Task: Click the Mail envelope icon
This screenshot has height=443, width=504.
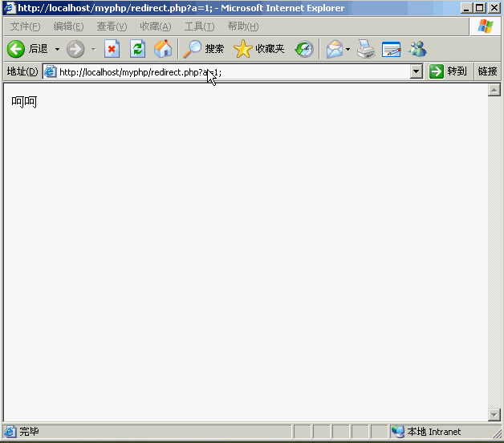Action: coord(335,49)
